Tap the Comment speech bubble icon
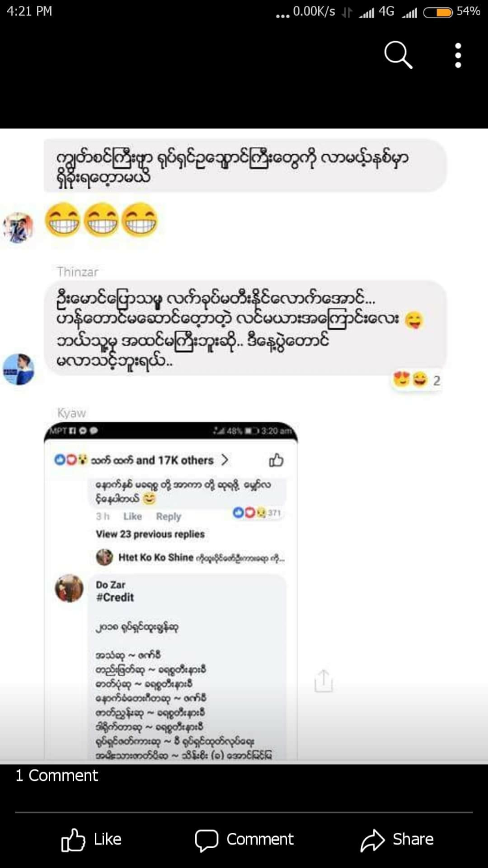The height and width of the screenshot is (868, 488). (x=207, y=840)
